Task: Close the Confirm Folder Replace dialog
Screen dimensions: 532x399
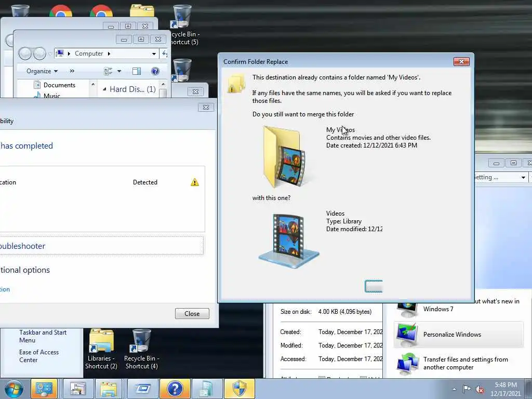Action: point(461,61)
